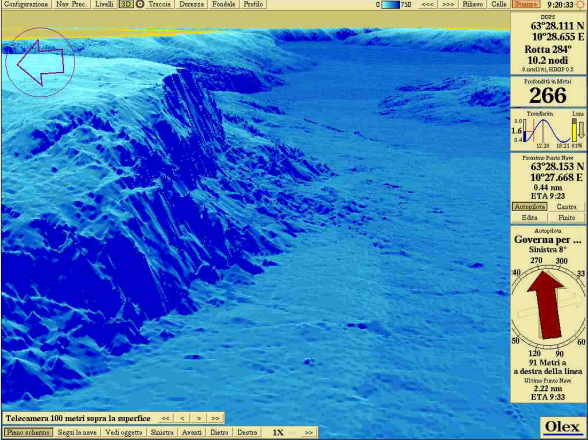Click the Segui la nave button
Viewport: 588px width, 440px height.
(x=77, y=432)
